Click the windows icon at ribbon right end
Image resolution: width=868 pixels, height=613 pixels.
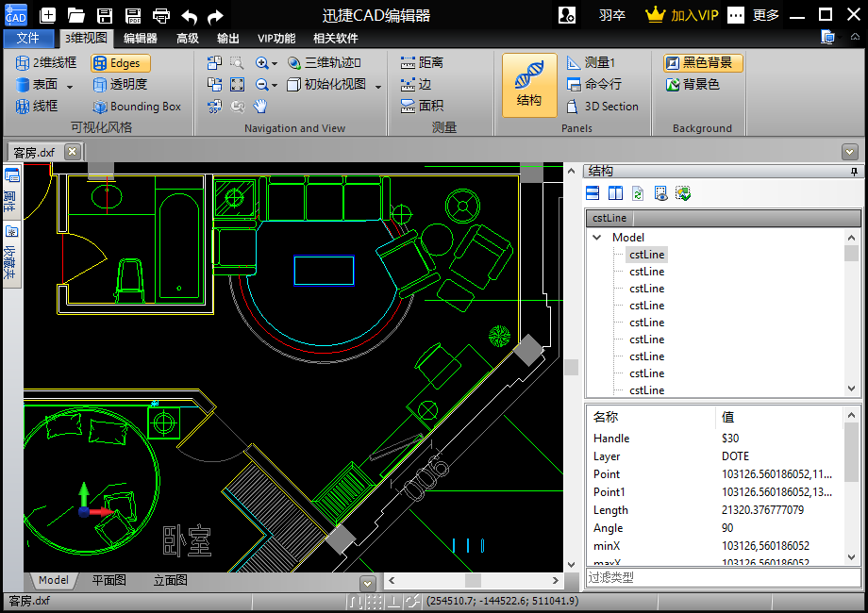pyautogui.click(x=827, y=37)
